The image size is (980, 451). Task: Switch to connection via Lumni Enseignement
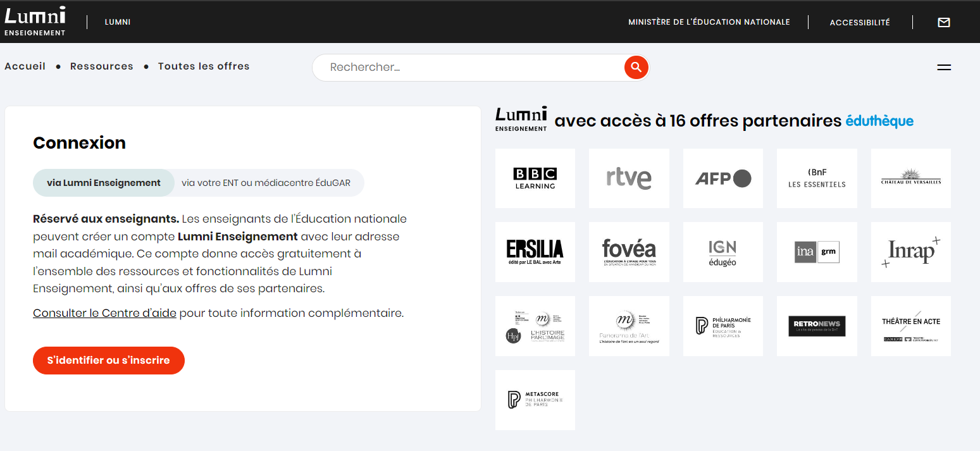tap(103, 182)
